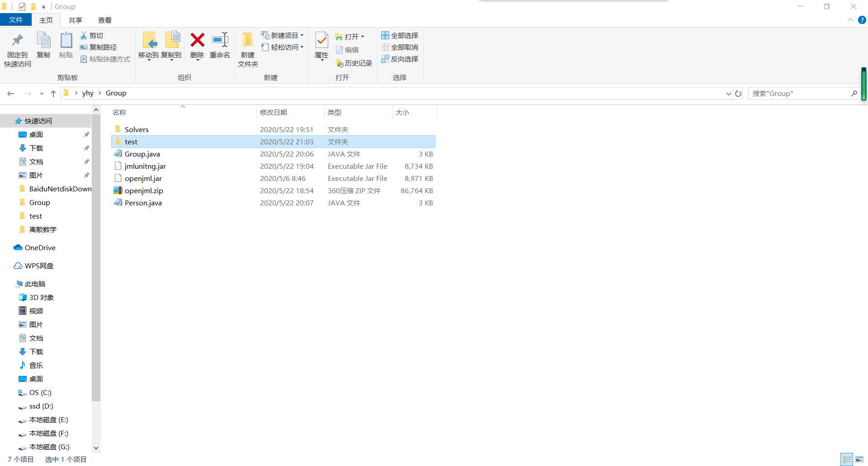Pin the folder to Quick access
This screenshot has height=466, width=868.
(18, 50)
